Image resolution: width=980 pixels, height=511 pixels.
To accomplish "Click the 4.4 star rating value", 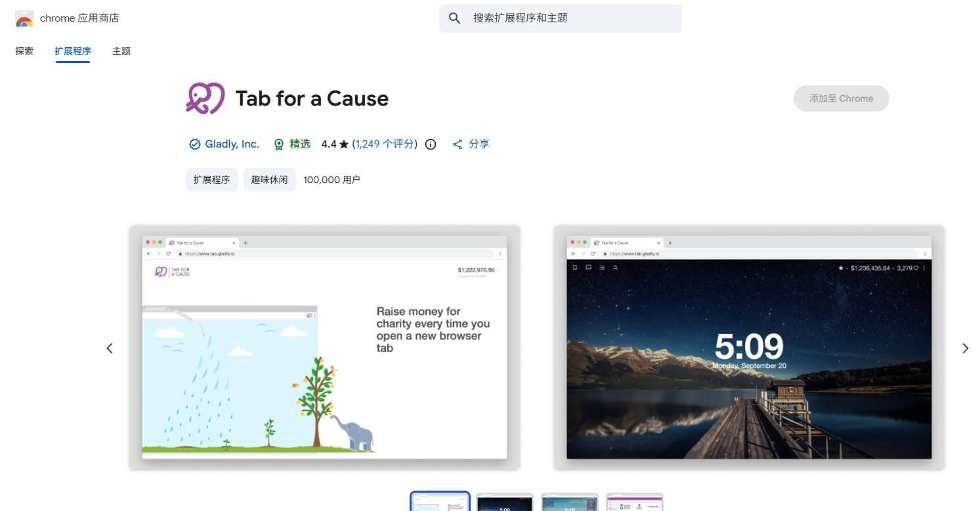I will pos(335,144).
